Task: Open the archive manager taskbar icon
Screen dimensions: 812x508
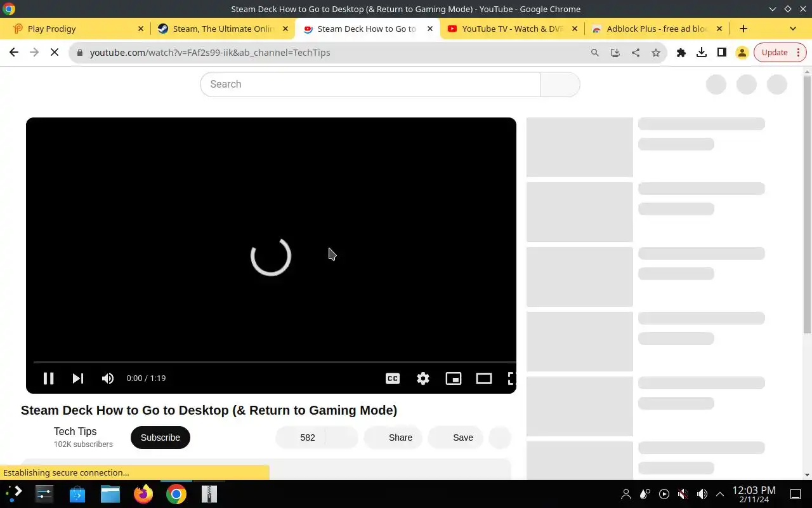Action: 209,494
